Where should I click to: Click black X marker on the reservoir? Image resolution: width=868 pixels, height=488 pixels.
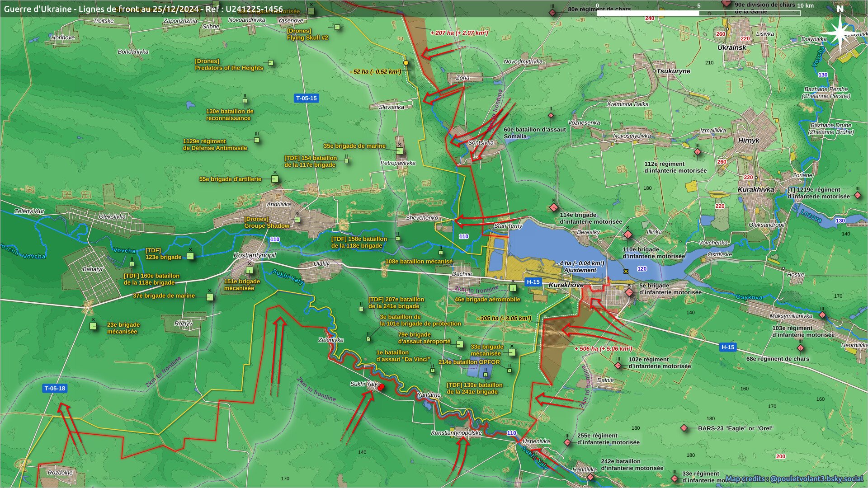[x=626, y=271]
